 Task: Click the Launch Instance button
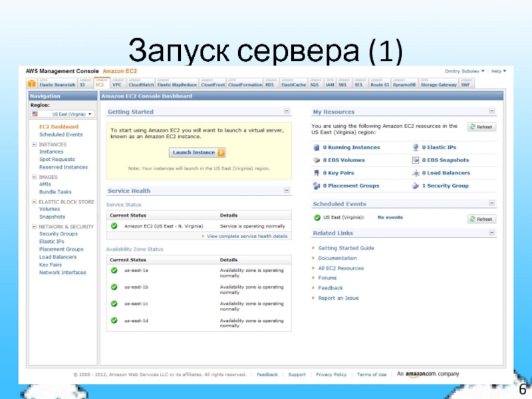[197, 153]
